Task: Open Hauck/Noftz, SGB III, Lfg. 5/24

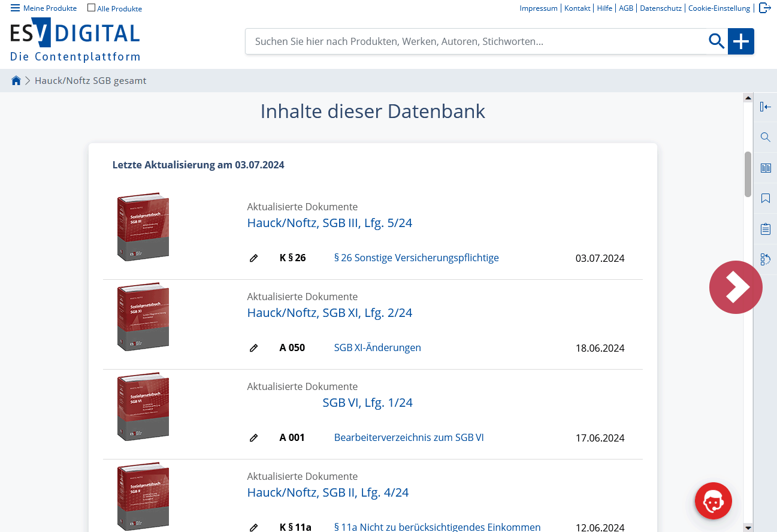Action: pos(329,223)
